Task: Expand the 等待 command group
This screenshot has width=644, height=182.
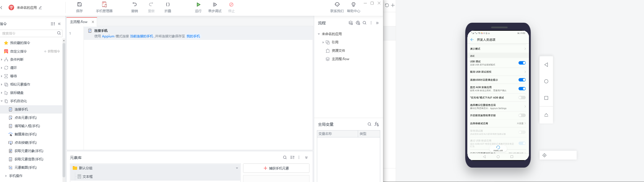Action: [2, 76]
